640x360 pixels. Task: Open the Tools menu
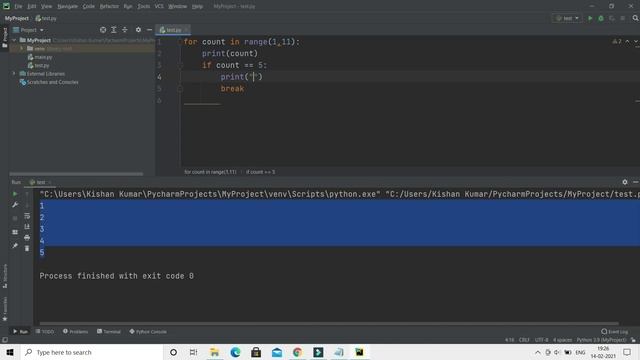click(x=143, y=6)
